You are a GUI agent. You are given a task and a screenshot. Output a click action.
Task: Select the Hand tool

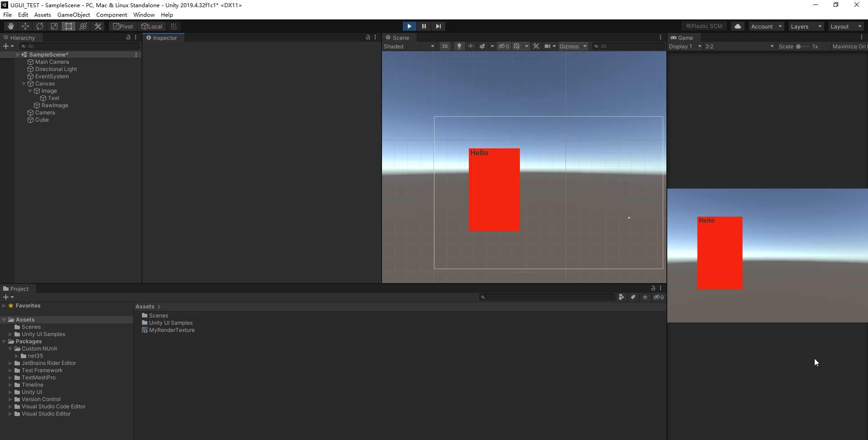[x=11, y=26]
